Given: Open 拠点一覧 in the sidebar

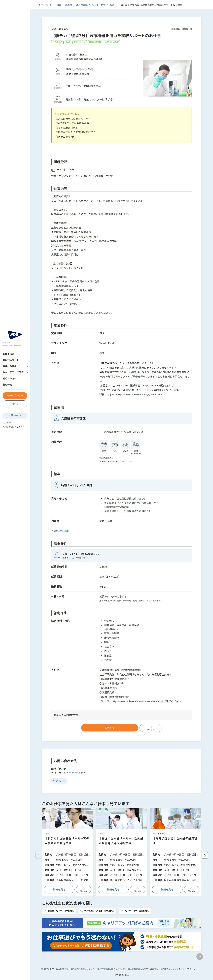Looking at the screenshot, I should coord(7,384).
